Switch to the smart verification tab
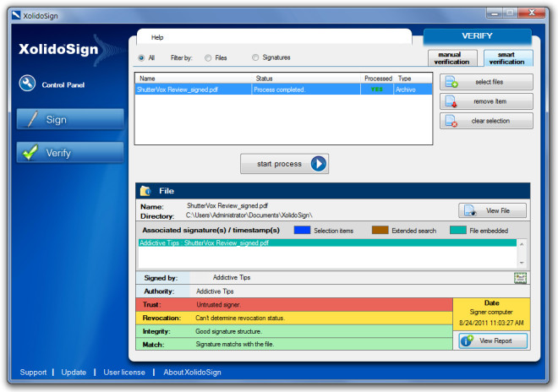 click(508, 58)
